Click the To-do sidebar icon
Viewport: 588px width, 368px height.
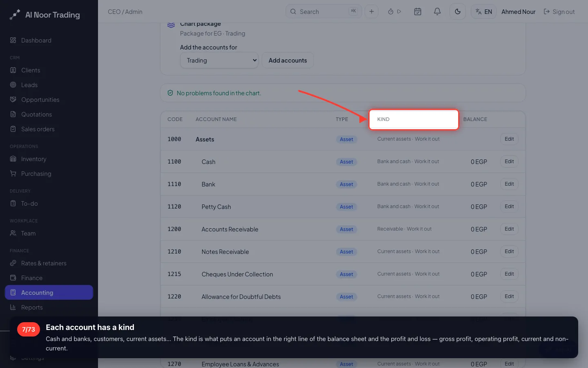13,203
